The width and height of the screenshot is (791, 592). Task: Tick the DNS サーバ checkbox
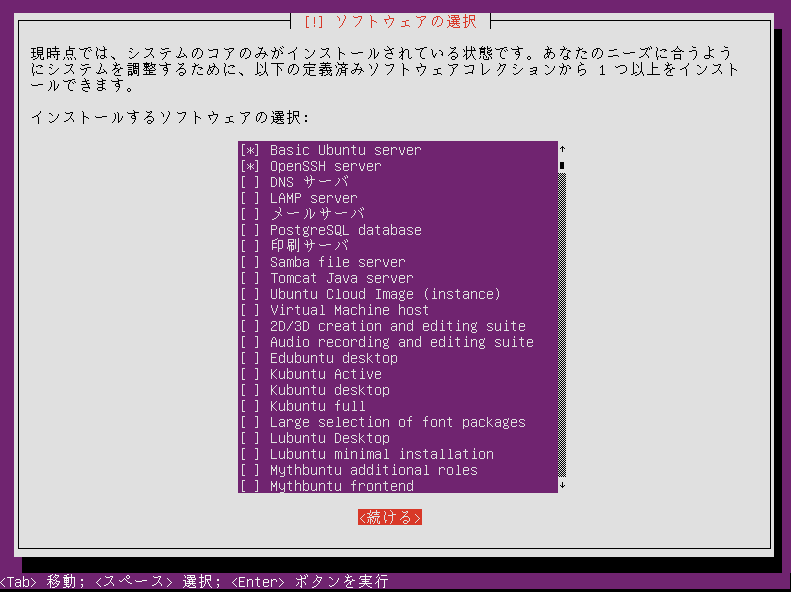point(250,182)
